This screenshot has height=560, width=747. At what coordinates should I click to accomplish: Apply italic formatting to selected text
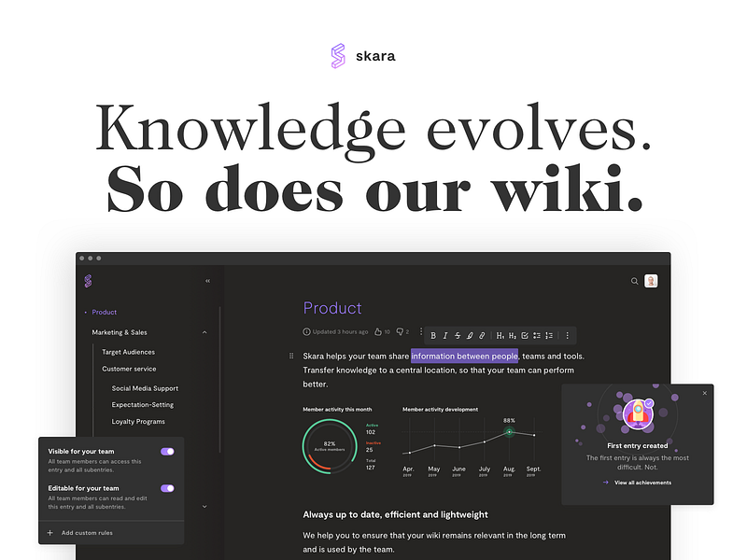445,336
